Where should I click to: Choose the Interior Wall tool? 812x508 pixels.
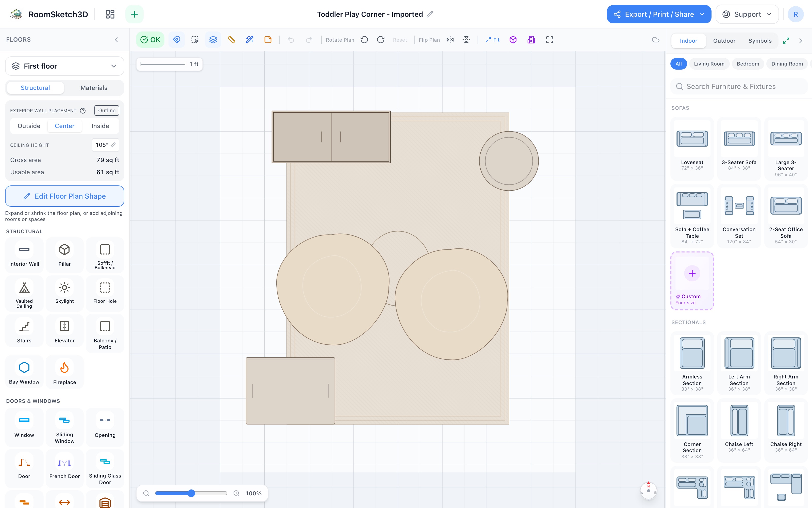24,255
